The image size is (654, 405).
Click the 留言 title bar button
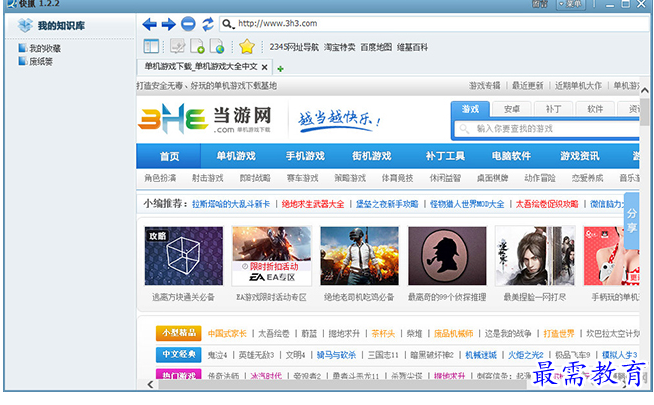click(x=540, y=4)
